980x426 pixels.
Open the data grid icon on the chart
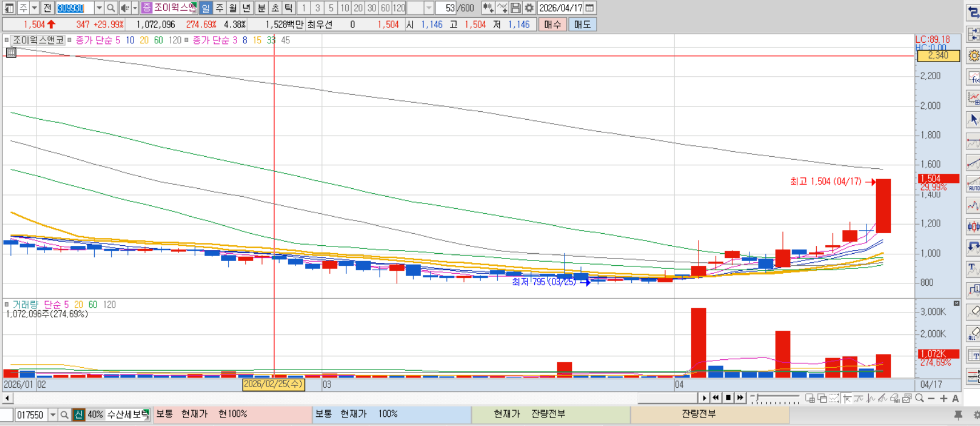point(11,52)
